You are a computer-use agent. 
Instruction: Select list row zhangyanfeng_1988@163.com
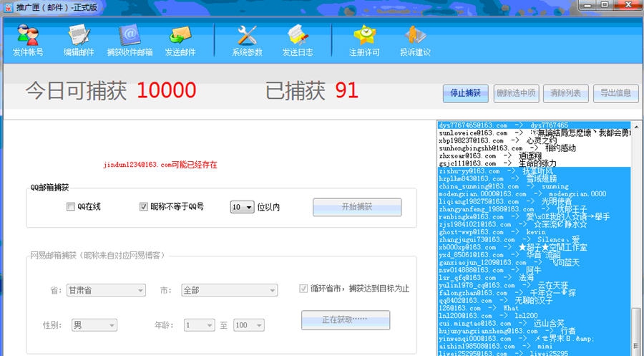pos(534,209)
